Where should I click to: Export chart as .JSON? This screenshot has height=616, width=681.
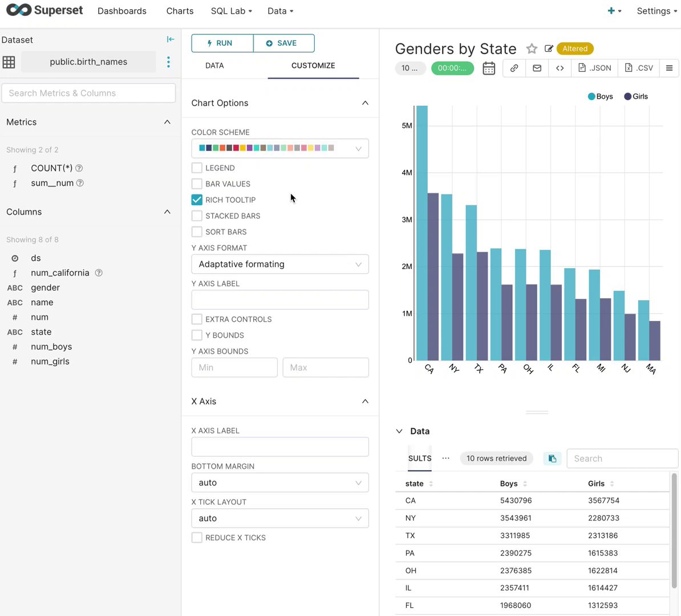click(x=594, y=68)
